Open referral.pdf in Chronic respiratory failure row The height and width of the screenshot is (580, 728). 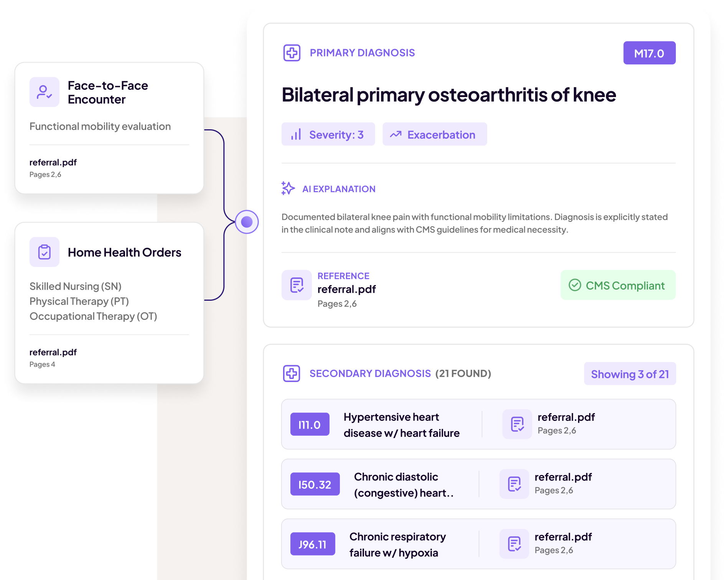[x=563, y=537]
